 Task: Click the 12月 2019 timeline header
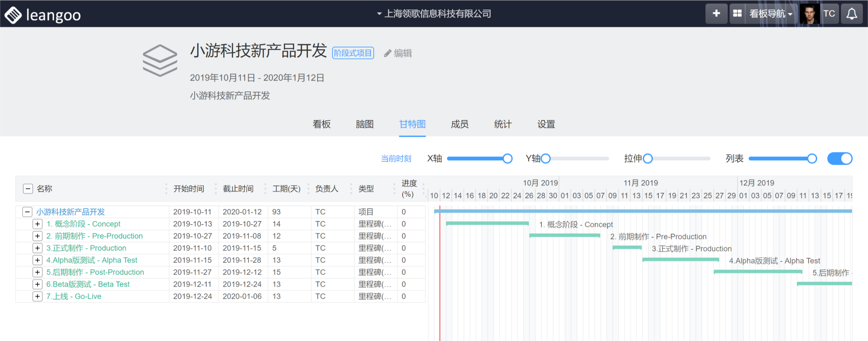pyautogui.click(x=757, y=183)
